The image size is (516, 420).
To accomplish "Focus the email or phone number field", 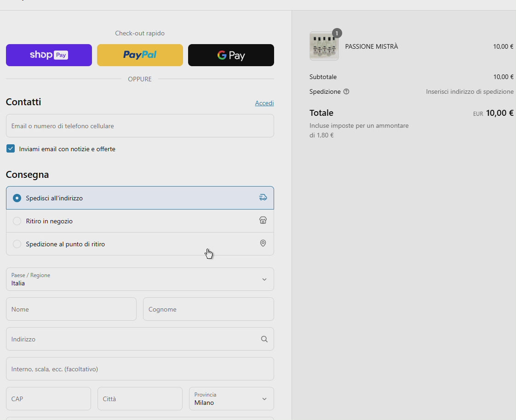I will [140, 125].
